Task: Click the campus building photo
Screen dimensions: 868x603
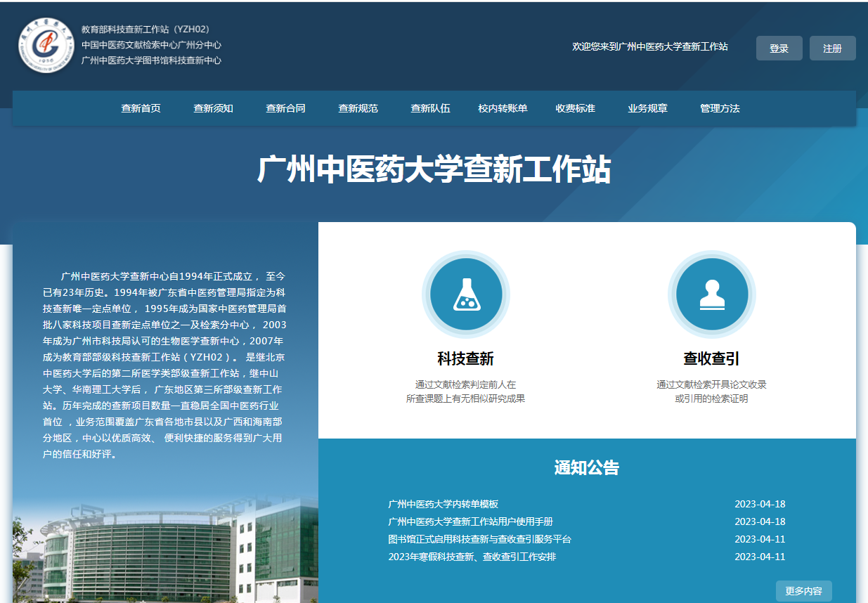Action: click(x=165, y=551)
